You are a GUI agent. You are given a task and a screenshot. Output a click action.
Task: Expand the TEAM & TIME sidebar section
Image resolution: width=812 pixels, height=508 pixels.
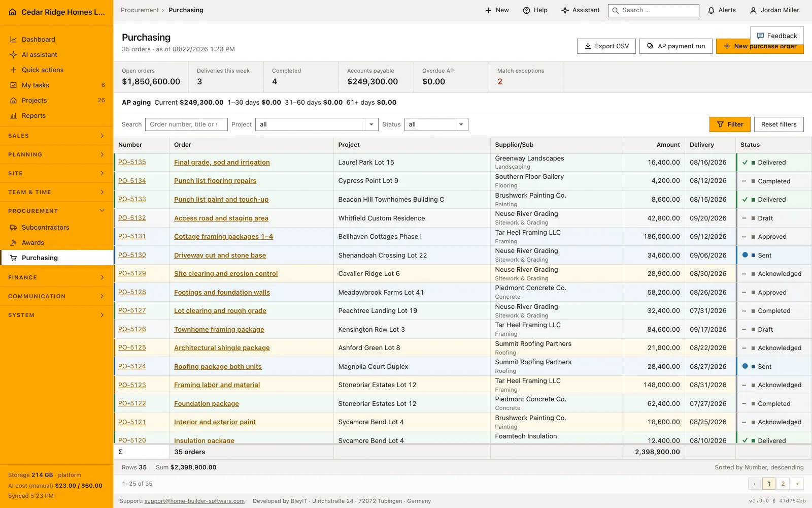pyautogui.click(x=56, y=192)
